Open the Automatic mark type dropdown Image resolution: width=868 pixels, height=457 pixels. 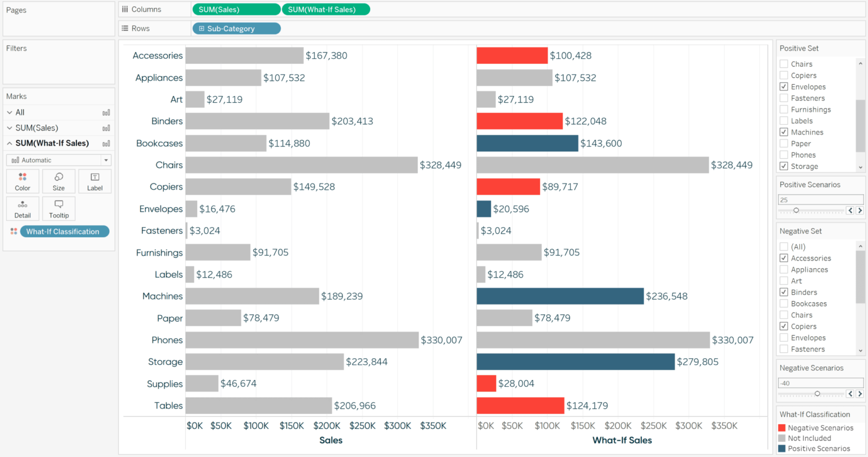pos(105,160)
